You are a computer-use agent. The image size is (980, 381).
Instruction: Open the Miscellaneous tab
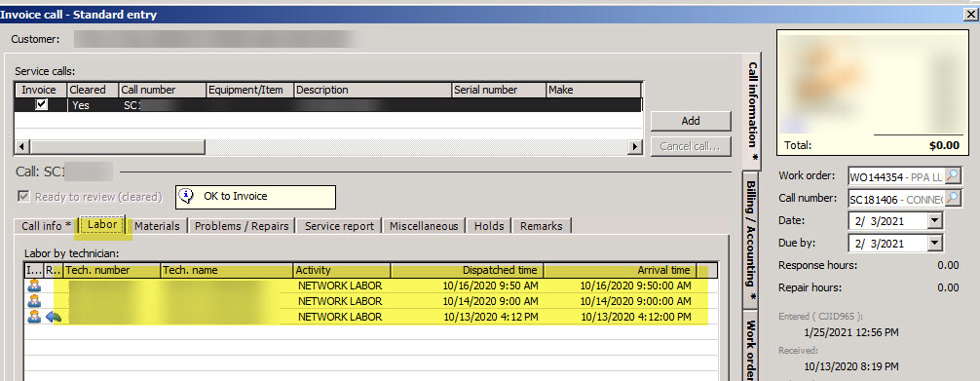(x=424, y=226)
